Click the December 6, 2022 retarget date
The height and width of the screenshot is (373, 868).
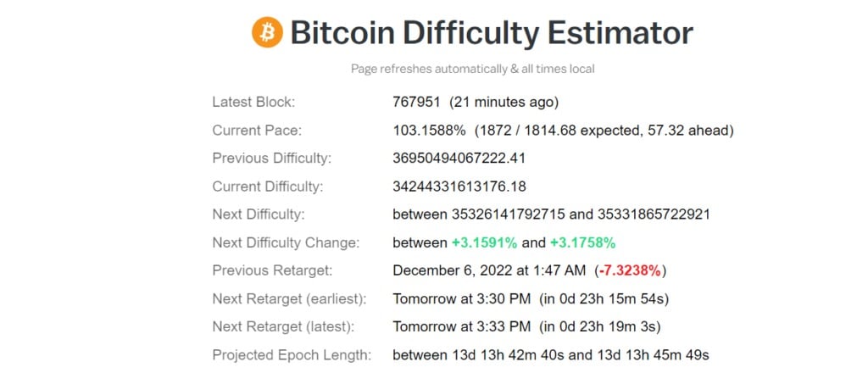pyautogui.click(x=489, y=270)
